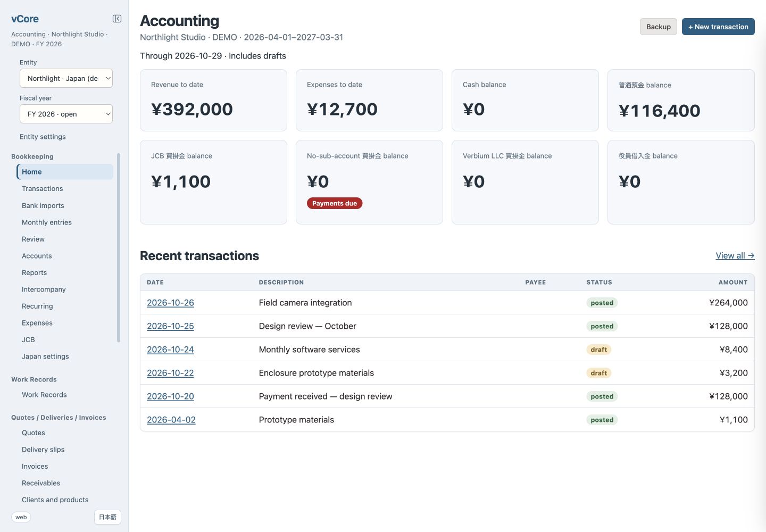Collapse the sidebar with the panel icon

(117, 19)
